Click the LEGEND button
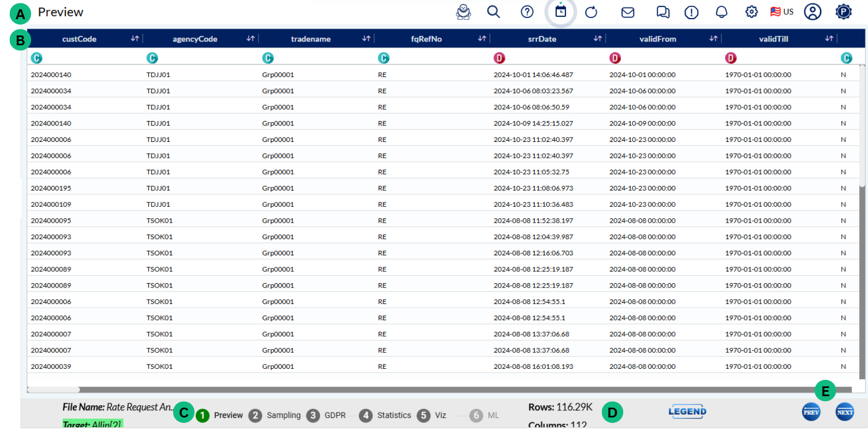868x430 pixels. pos(687,411)
